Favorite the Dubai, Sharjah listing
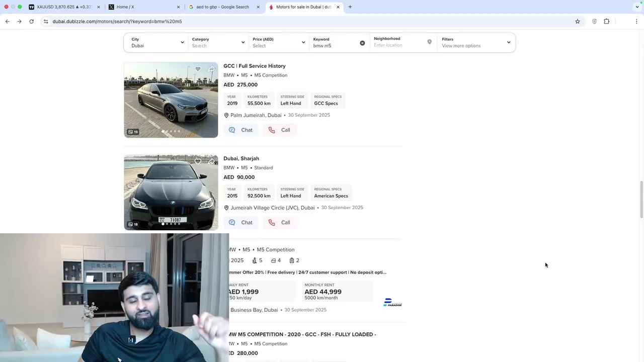The image size is (644, 362). click(198, 161)
